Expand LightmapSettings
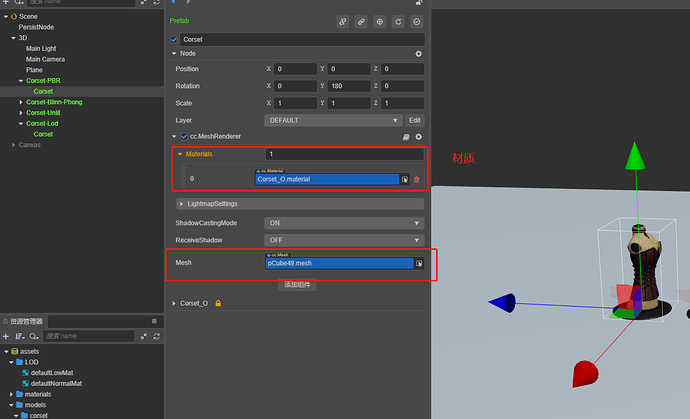The width and height of the screenshot is (690, 419). pos(181,204)
